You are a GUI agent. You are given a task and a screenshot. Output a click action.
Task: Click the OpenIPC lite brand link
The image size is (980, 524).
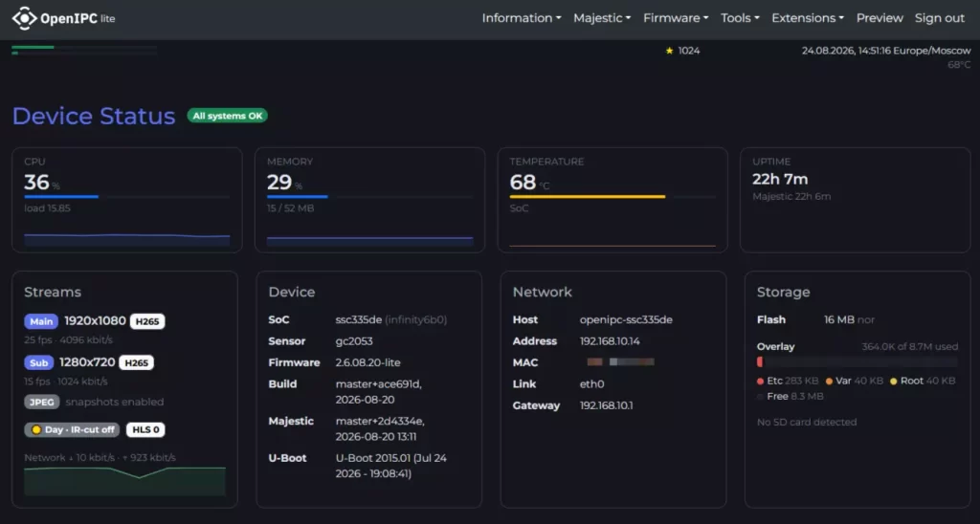(64, 18)
